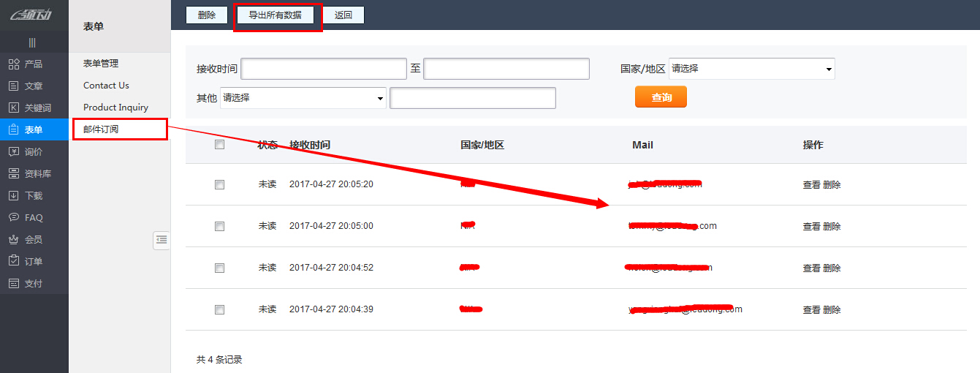Open the Contact Us form menu item
This screenshot has height=373, width=980.
click(106, 86)
